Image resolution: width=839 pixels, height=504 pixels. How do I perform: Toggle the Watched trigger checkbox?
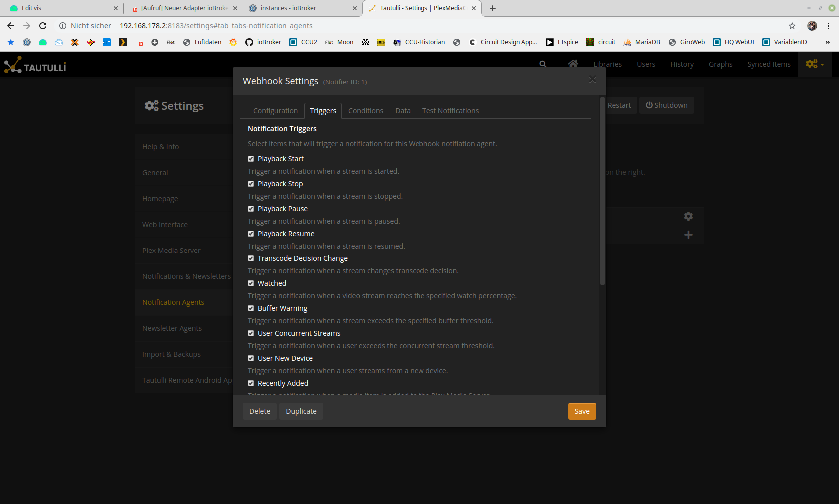[251, 283]
